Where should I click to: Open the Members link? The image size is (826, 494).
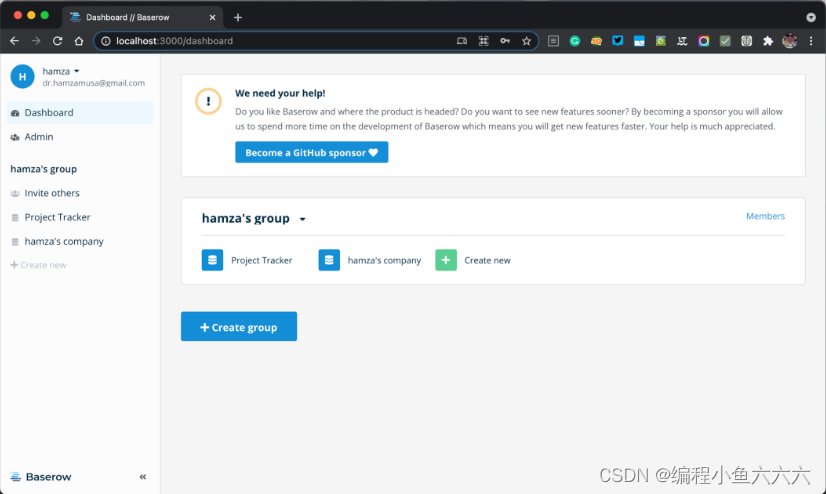(765, 216)
